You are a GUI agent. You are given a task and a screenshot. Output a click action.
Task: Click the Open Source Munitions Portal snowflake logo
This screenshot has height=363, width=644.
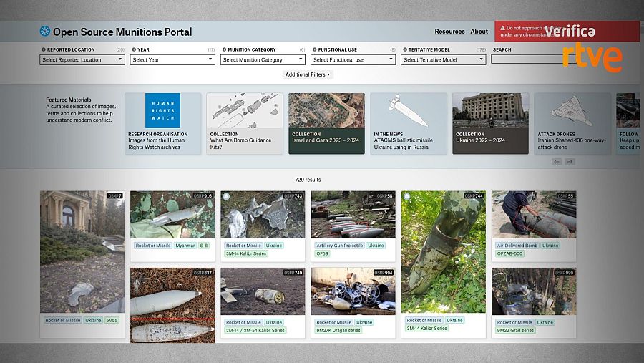[x=45, y=32]
